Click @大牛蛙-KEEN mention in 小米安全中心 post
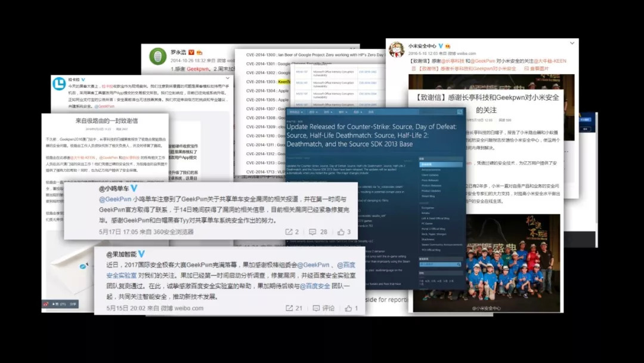644x363 pixels. tap(550, 61)
